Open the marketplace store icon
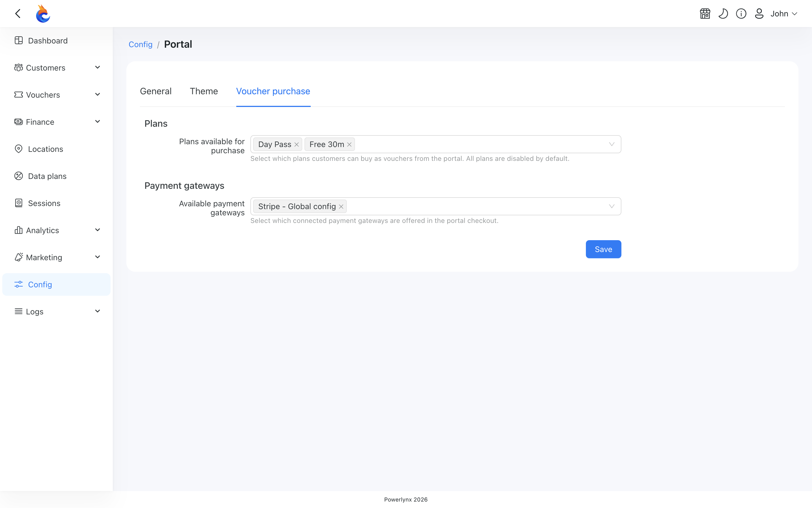 coord(705,14)
